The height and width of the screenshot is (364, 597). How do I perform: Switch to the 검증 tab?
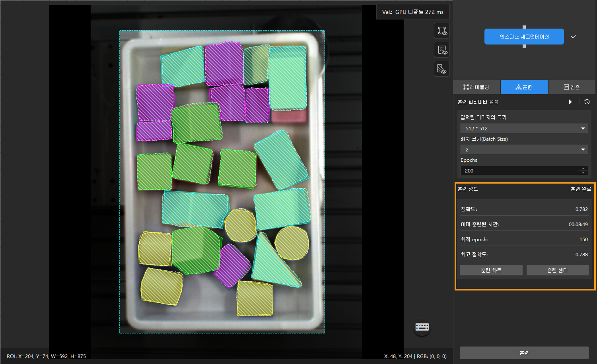point(572,87)
